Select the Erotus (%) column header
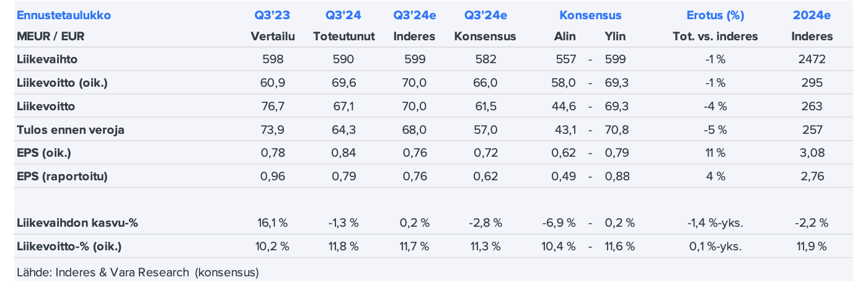 pyautogui.click(x=715, y=15)
